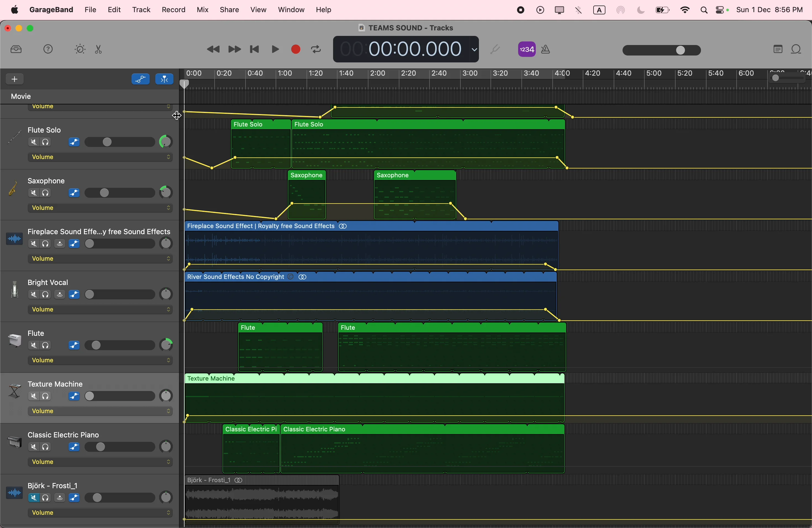Open the Track menu
Viewport: 812px width, 528px height.
click(x=141, y=10)
